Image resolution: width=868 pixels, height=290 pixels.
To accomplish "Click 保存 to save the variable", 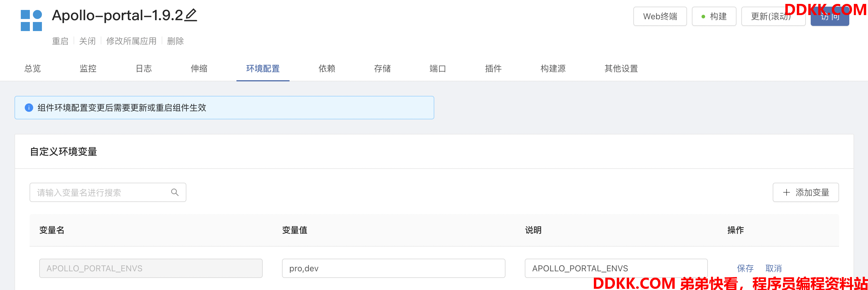I will click(x=745, y=268).
